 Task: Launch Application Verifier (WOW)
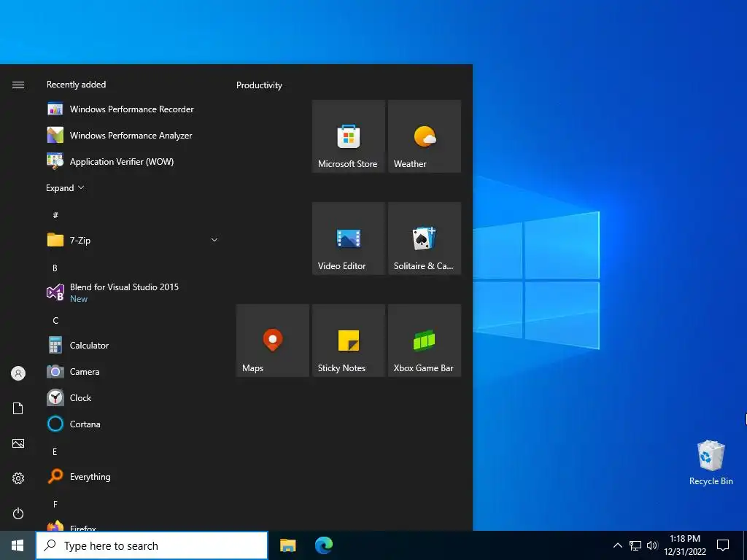(x=133, y=161)
